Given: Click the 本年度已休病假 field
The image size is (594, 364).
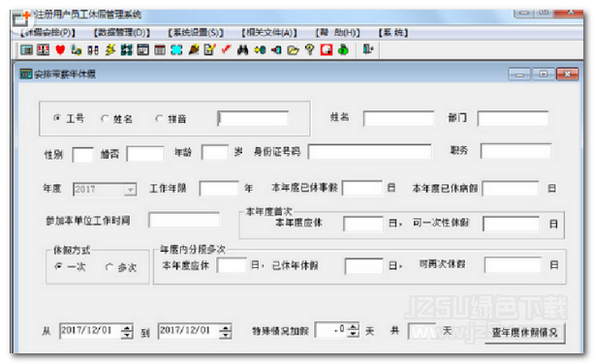Looking at the screenshot, I should pos(511,189).
